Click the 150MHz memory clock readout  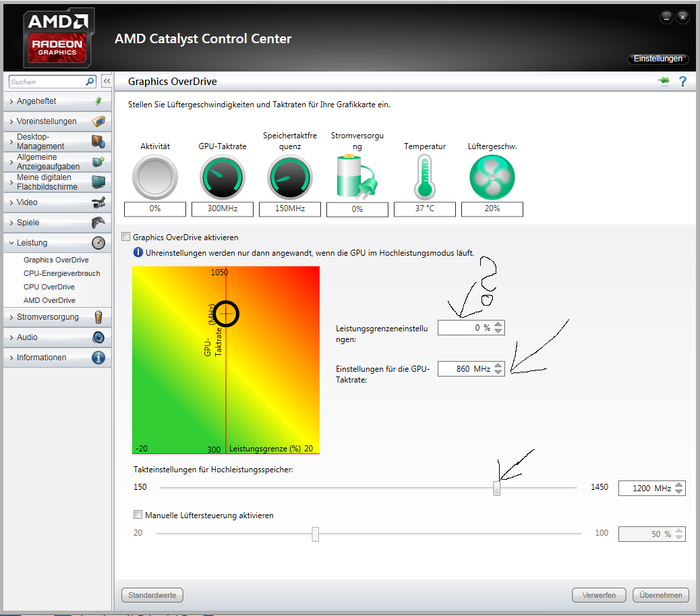290,208
